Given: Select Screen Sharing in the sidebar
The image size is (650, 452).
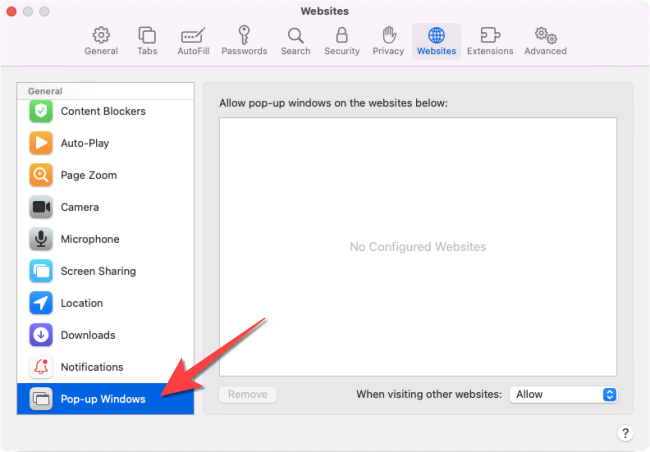Looking at the screenshot, I should [105, 271].
